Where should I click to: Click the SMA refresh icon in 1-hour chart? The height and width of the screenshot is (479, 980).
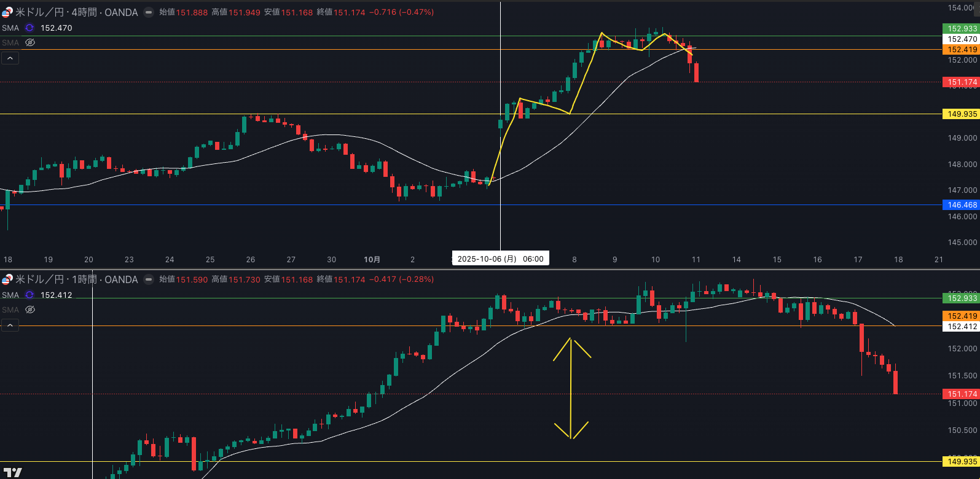[x=29, y=295]
